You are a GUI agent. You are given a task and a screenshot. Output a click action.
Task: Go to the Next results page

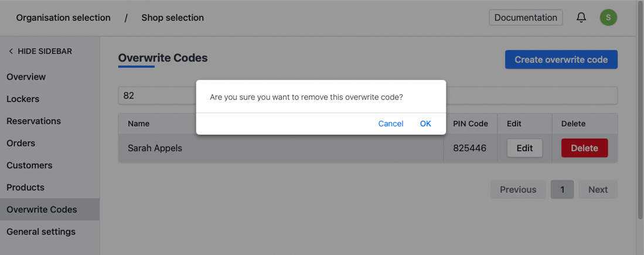coord(598,189)
